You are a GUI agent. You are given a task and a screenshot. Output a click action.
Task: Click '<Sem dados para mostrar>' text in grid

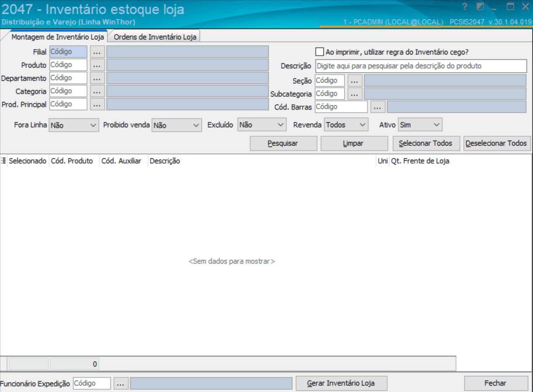[x=232, y=261]
